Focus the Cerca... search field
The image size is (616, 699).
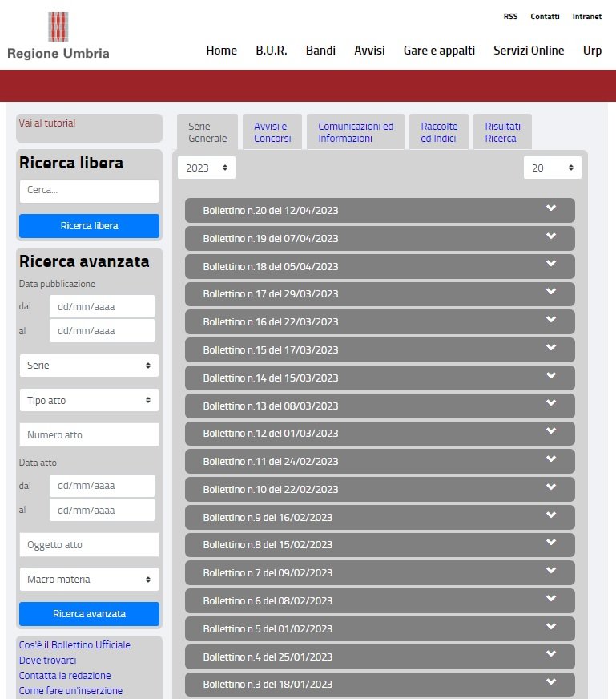[89, 191]
